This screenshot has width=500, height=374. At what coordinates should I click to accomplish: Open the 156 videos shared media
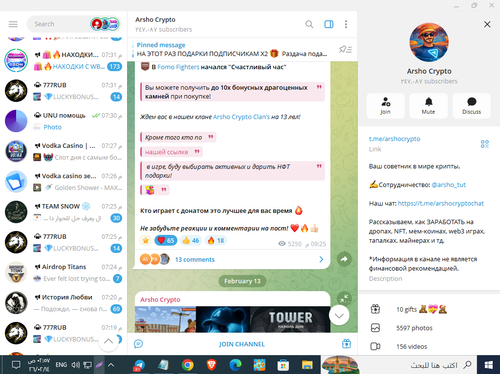pos(429,346)
